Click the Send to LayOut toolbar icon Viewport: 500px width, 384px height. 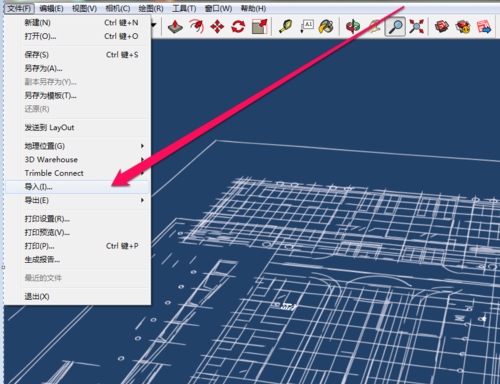point(484,27)
